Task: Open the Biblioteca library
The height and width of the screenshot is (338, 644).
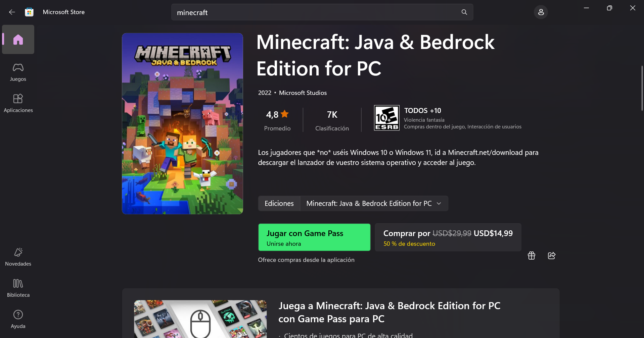Action: [x=18, y=288]
